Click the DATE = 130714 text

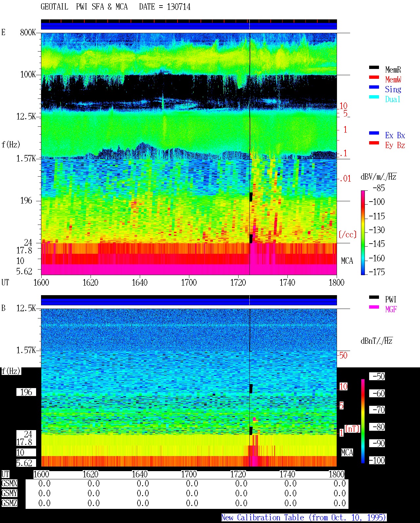tap(165, 7)
